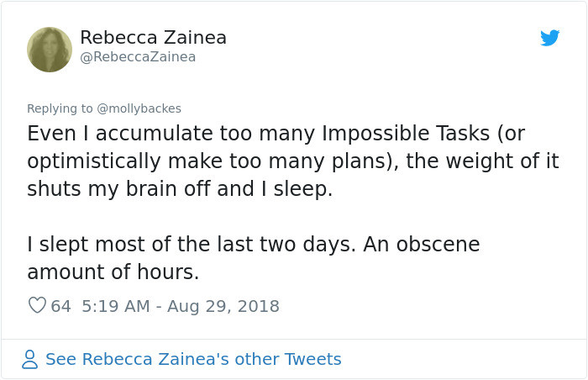Click the phrase "the weight of it"
588x380 pixels.
pyautogui.click(x=483, y=161)
